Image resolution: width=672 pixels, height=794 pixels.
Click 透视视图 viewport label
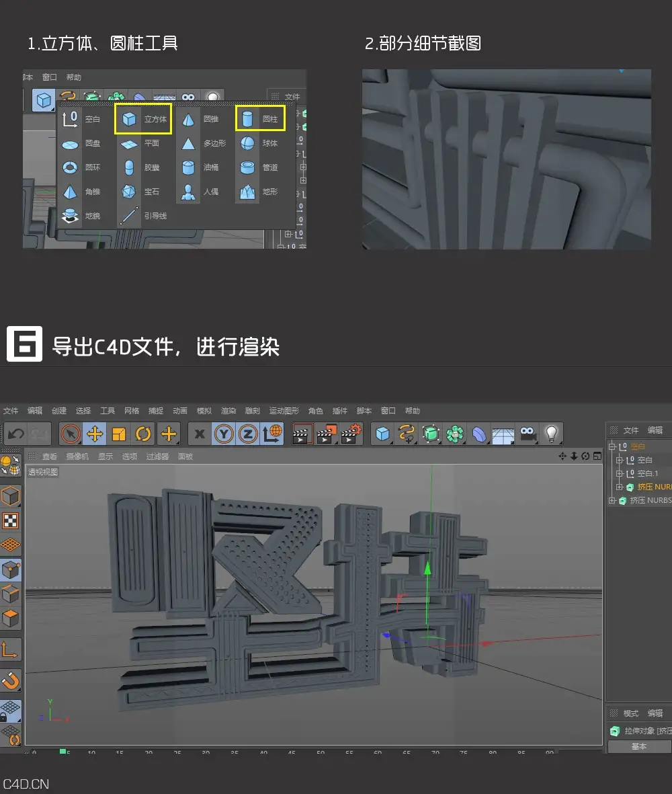[43, 472]
